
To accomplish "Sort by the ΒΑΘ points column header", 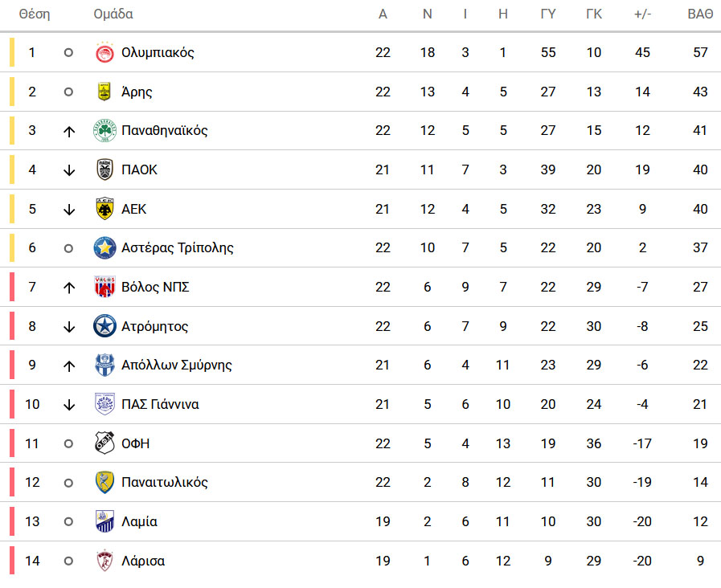I will [x=700, y=14].
